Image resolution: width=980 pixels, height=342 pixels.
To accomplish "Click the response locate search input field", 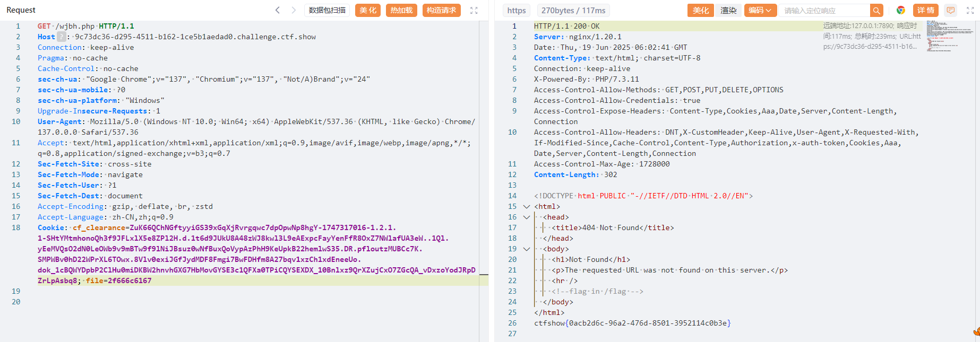I will pos(824,10).
